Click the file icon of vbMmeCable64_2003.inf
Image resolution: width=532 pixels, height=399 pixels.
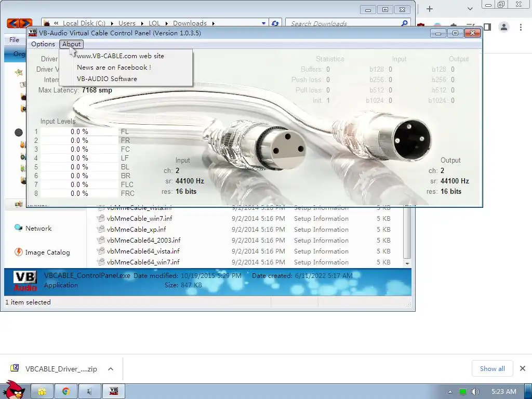(101, 240)
